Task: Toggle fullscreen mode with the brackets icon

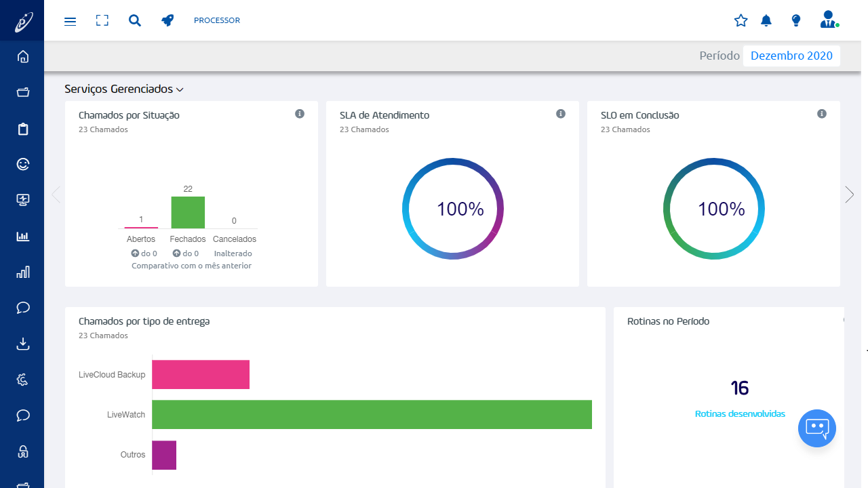Action: pos(102,20)
